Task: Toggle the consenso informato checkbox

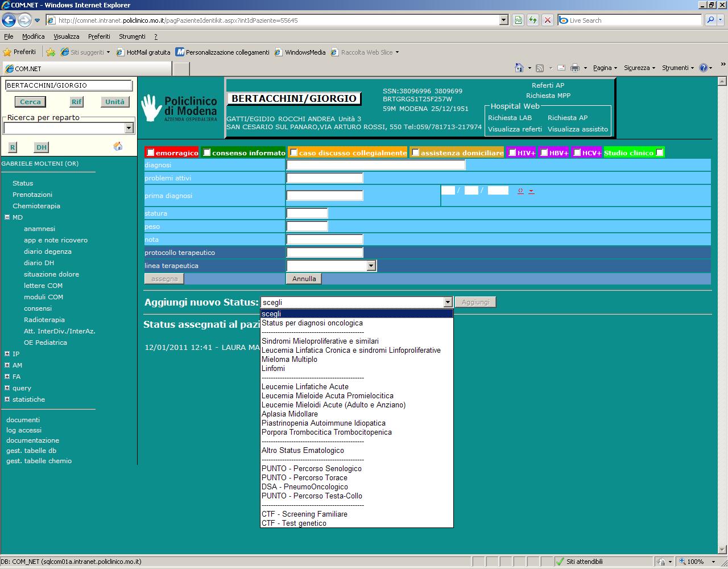Action: click(x=207, y=152)
